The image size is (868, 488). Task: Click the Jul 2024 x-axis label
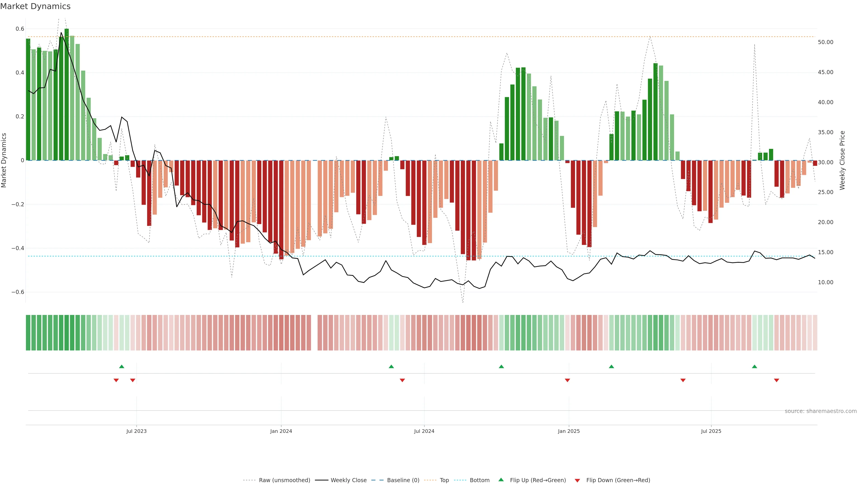coord(424,431)
